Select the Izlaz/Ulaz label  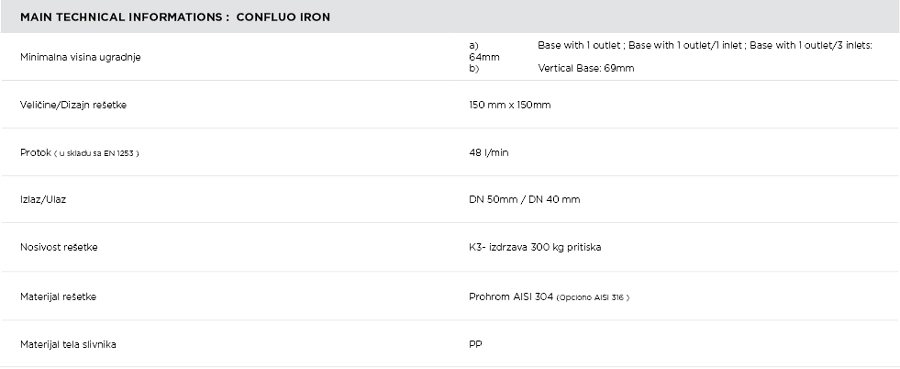pos(43,200)
